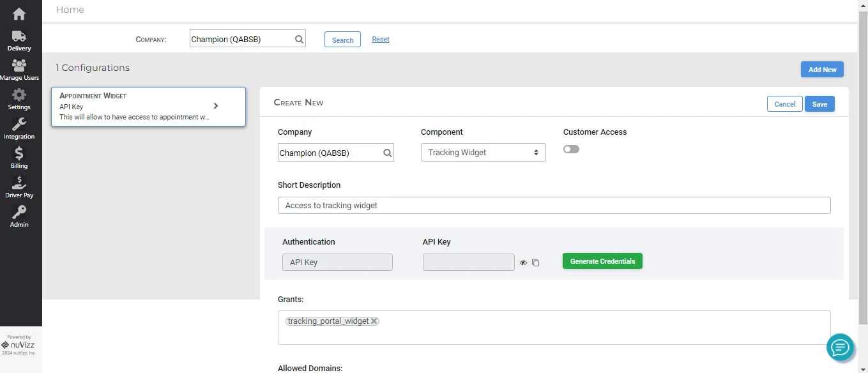Expand the Appointment Widget configuration
The image size is (868, 373).
[216, 106]
